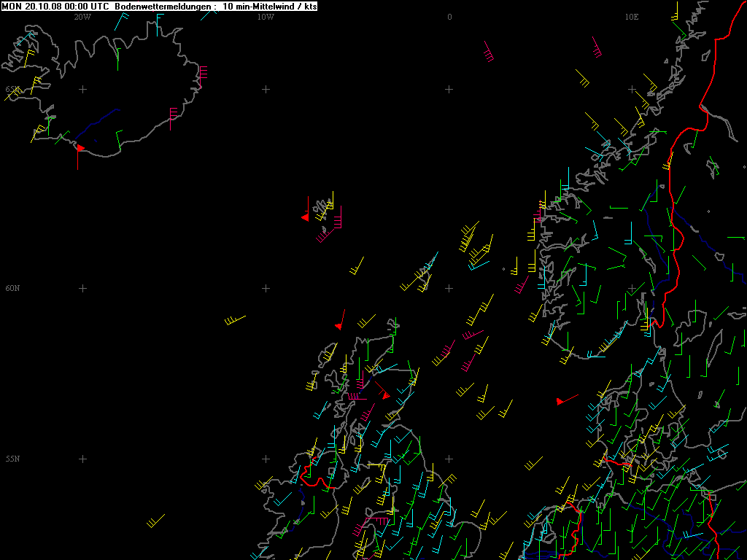Click the isolated yellow wind barb west of Scotland near 60N
The height and width of the screenshot is (560, 747).
pyautogui.click(x=235, y=320)
